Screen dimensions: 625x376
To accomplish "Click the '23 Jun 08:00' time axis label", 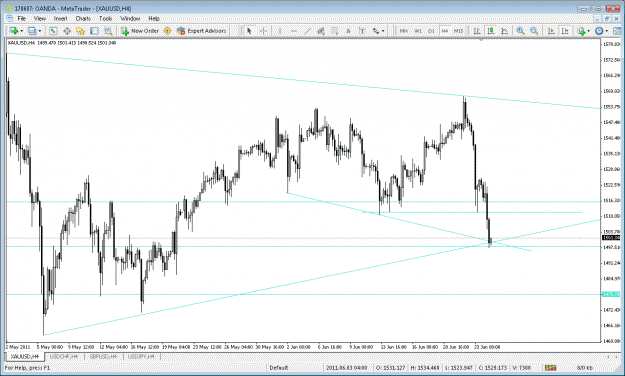I will coord(487,347).
